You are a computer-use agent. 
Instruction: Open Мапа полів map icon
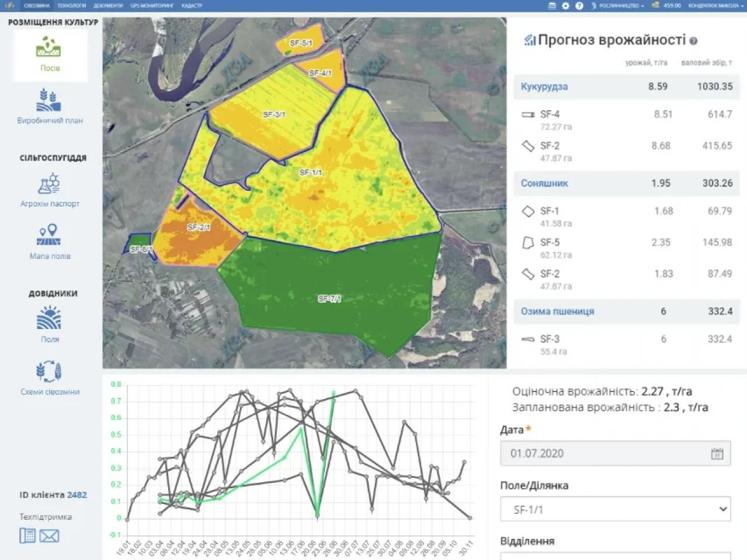50,240
